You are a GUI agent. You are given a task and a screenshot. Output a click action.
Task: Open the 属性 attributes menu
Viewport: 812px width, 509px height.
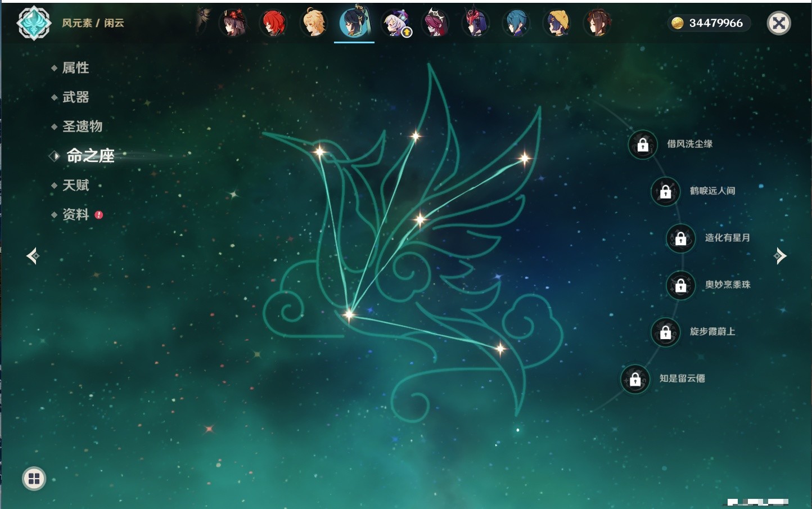tap(75, 68)
